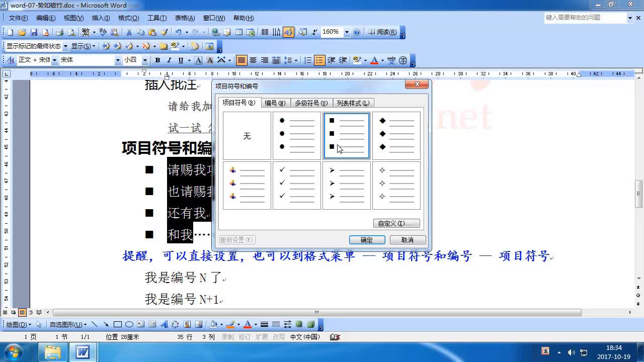644x362 pixels.
Task: Click the Insert WordArt icon on drawing toolbar
Action: click(x=164, y=324)
